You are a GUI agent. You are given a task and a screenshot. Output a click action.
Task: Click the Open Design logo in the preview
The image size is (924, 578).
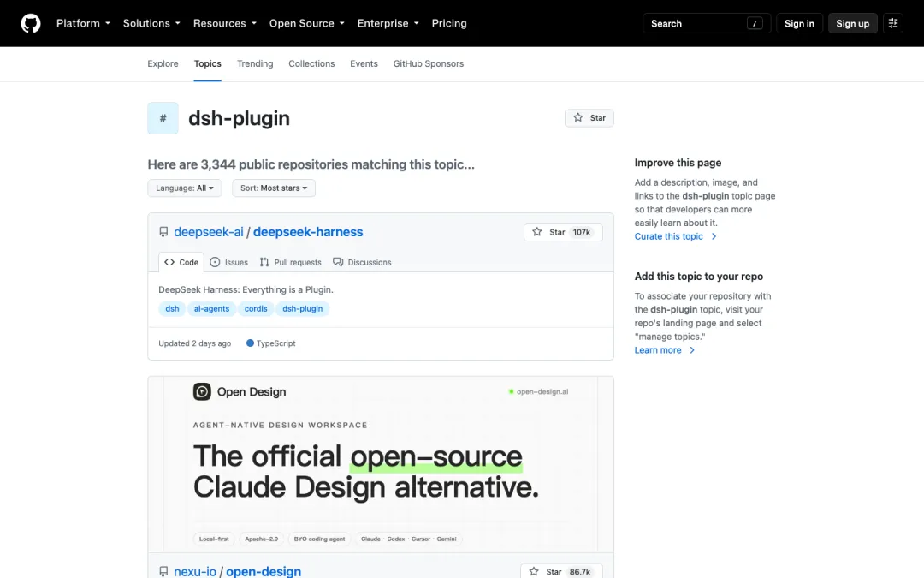[x=202, y=391]
